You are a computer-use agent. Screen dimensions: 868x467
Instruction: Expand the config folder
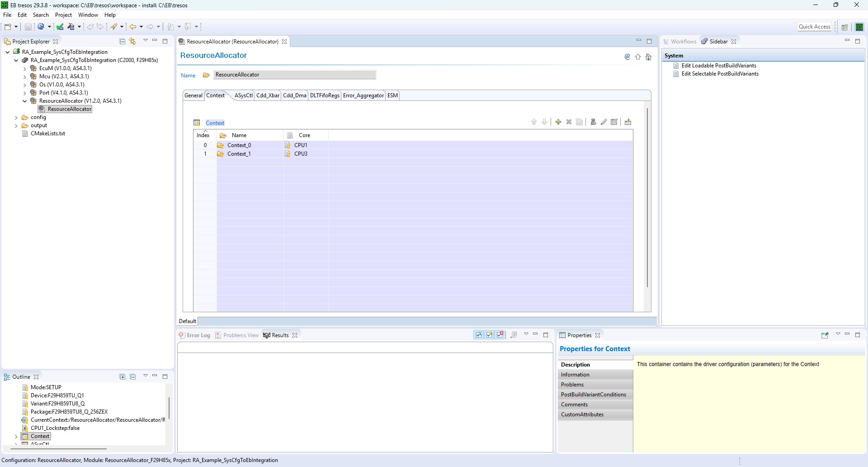click(x=16, y=118)
